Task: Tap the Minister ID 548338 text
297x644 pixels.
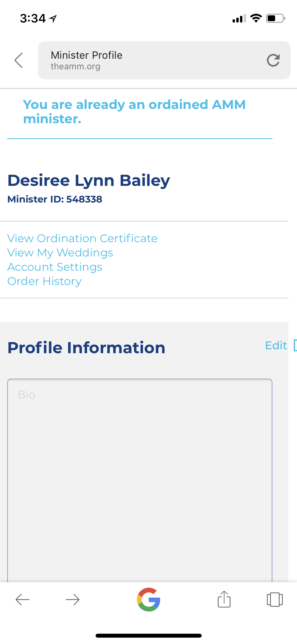Action: (55, 199)
